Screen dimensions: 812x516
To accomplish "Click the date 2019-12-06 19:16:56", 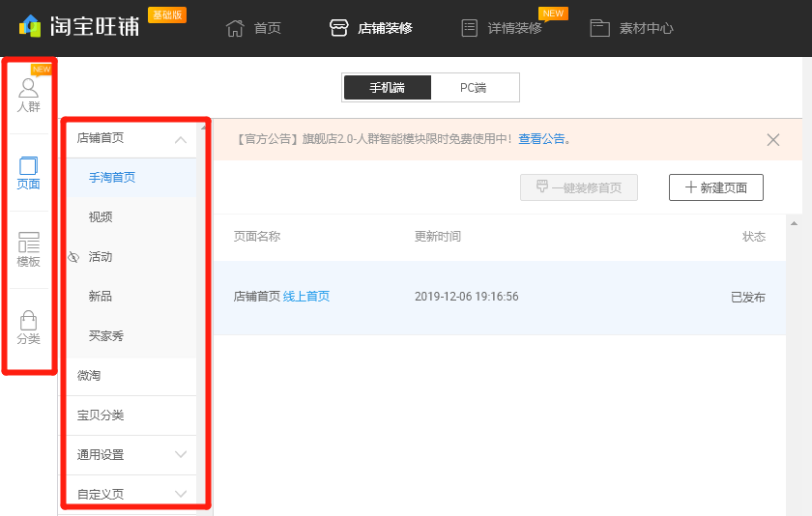I will pyautogui.click(x=467, y=297).
